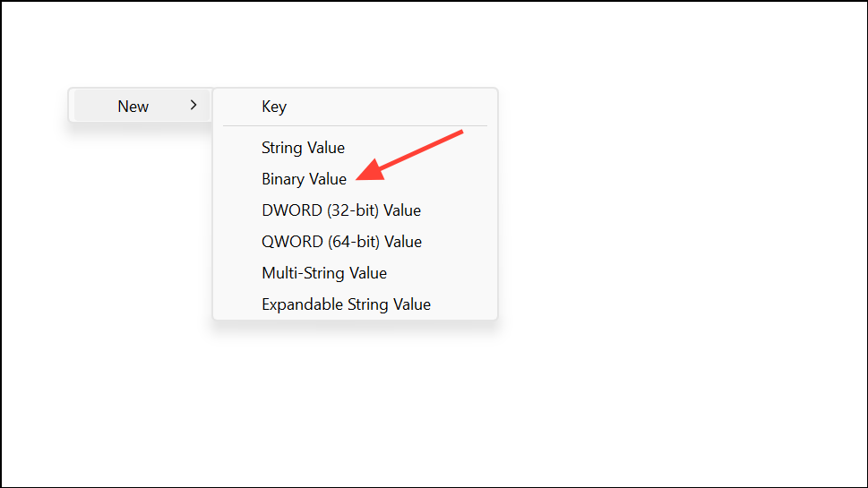Image resolution: width=868 pixels, height=488 pixels.
Task: Pick QWORD (64-bit) Value option
Action: pyautogui.click(x=341, y=242)
